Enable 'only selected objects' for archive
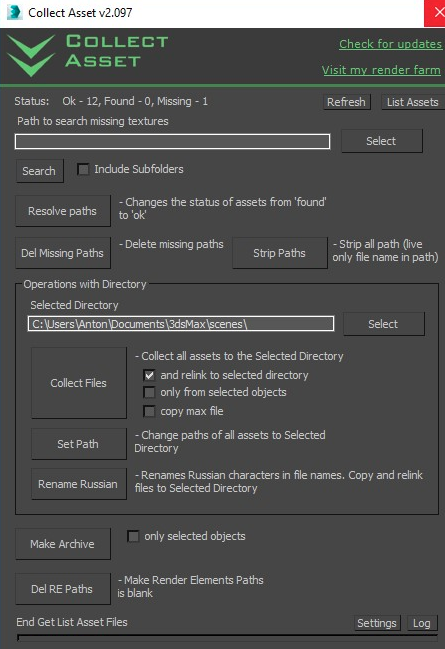This screenshot has width=445, height=649. [x=133, y=536]
